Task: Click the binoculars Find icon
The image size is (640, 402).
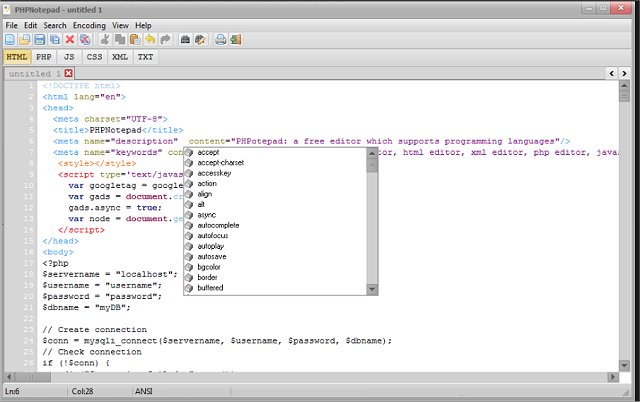Action: click(x=185, y=40)
